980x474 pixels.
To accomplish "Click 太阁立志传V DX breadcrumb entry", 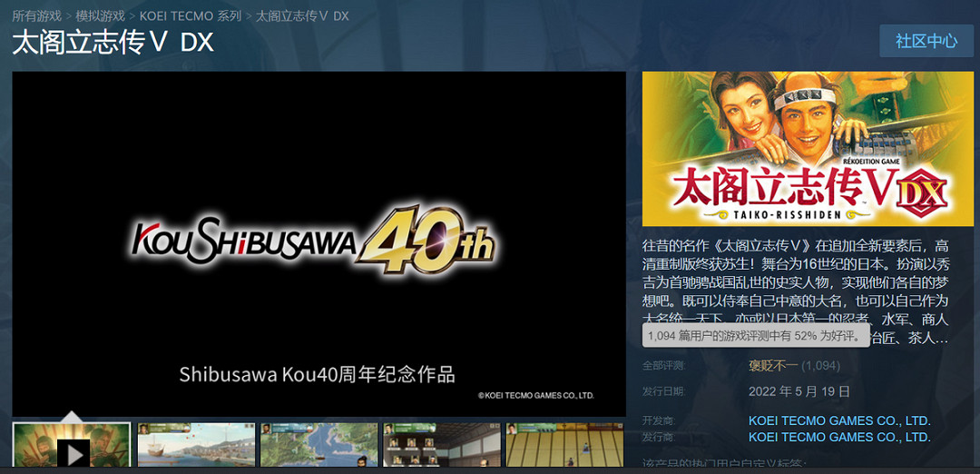I will click(302, 16).
